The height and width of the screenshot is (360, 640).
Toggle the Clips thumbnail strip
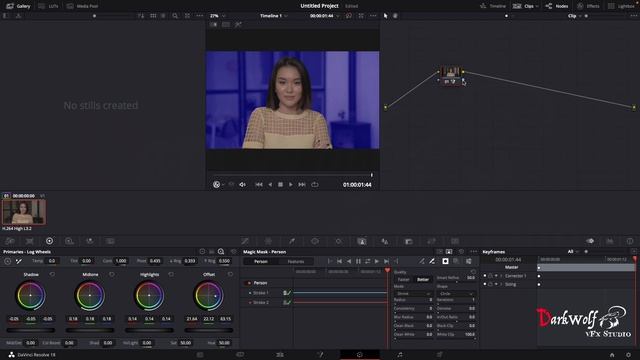coord(525,6)
